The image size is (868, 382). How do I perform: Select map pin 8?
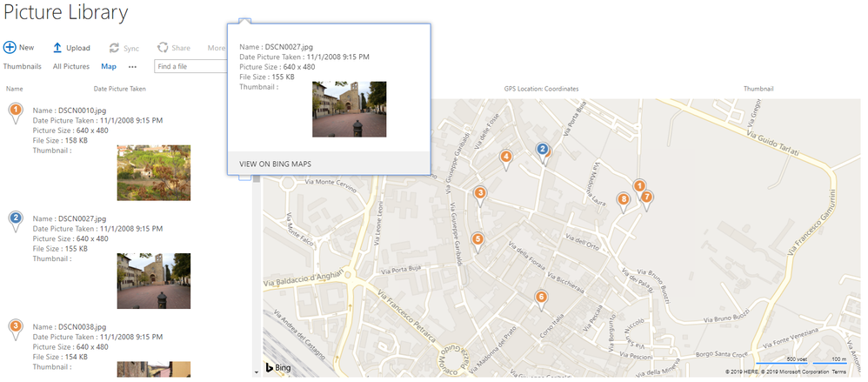(x=624, y=203)
